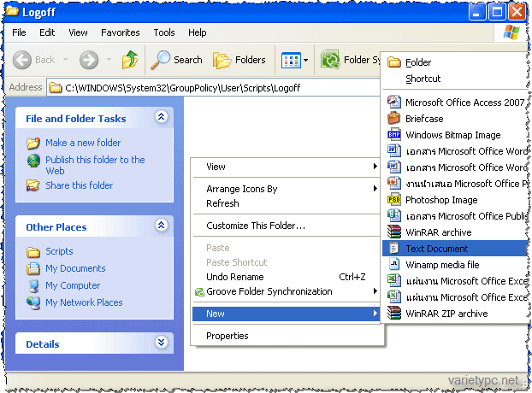The image size is (532, 393).
Task: Click the Windows Bitmap Image icon
Action: tap(394, 134)
